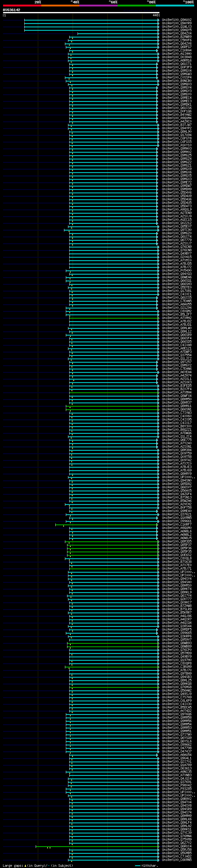197x868 pixels.
Task: Select label UniRef100_C1KRA4
Action: 177,50
